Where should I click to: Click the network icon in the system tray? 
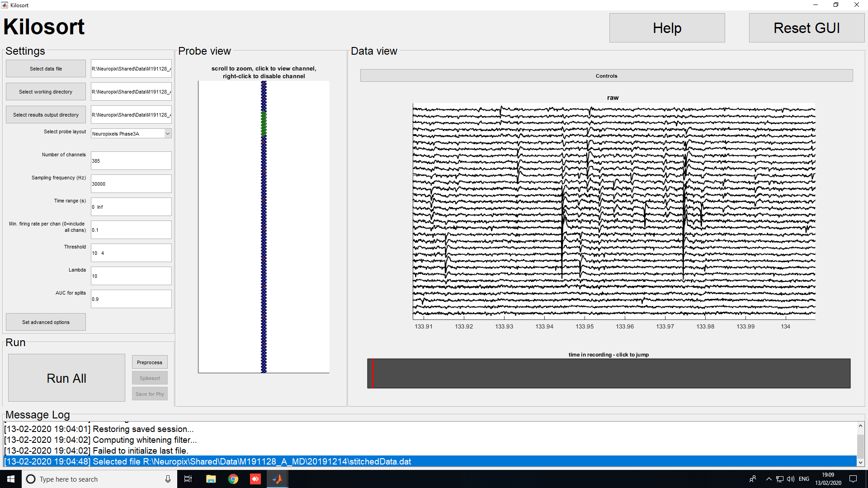point(780,479)
